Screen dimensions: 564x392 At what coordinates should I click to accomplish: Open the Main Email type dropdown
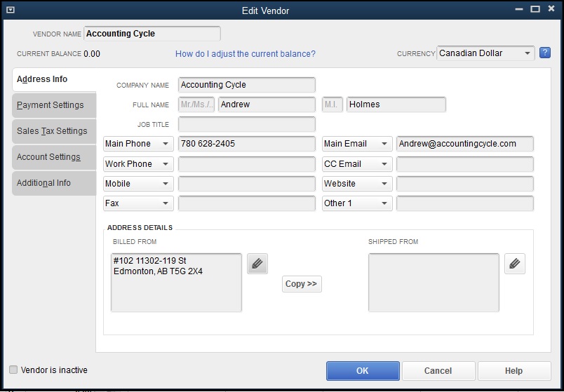pos(357,144)
